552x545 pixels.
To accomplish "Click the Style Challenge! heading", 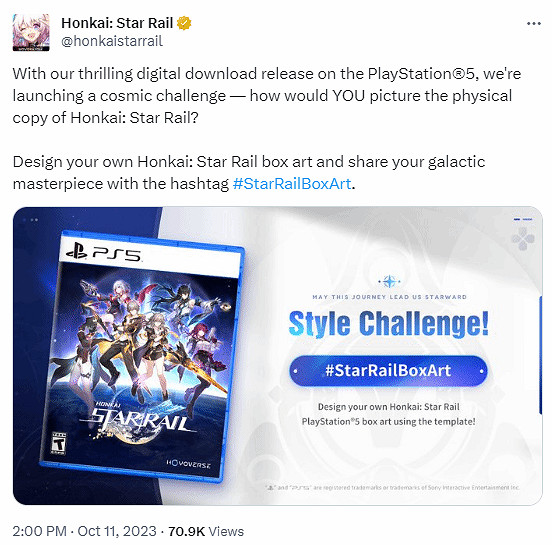I will [x=389, y=324].
